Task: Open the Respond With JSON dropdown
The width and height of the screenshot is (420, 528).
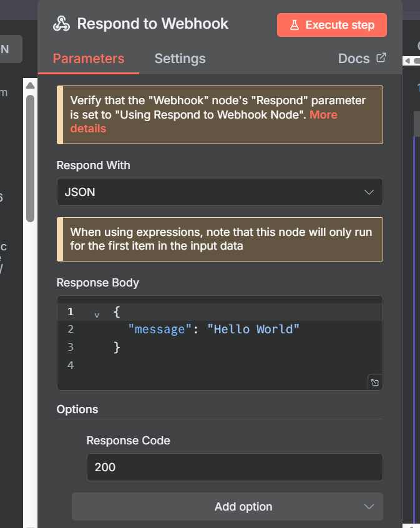Action: (219, 192)
